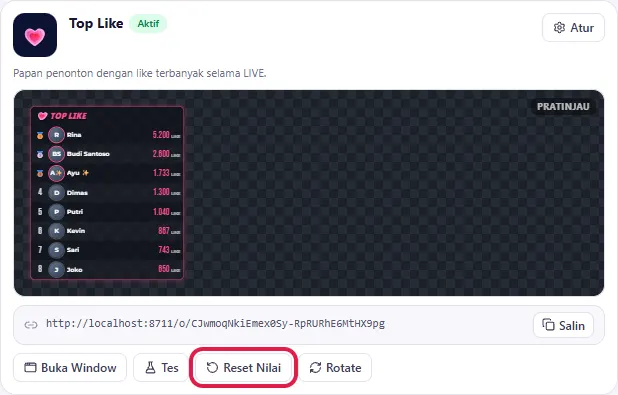The image size is (618, 395).
Task: Click the silver medal icon beside Budi Santoso
Action: coord(40,154)
